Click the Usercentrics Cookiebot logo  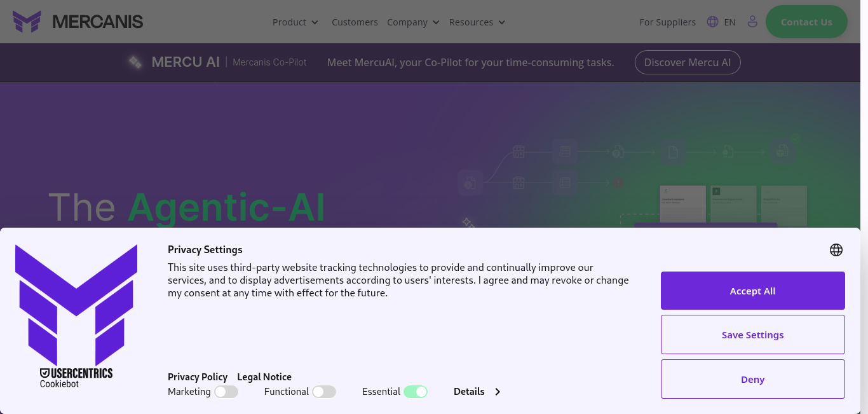point(76,377)
